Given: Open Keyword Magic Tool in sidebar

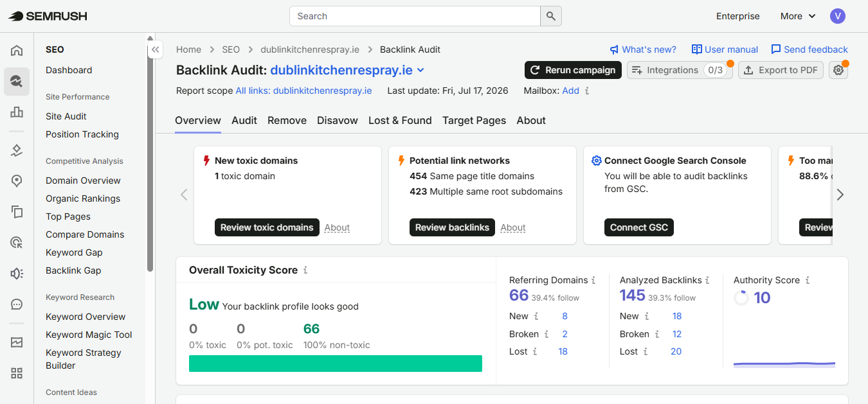Looking at the screenshot, I should 89,335.
